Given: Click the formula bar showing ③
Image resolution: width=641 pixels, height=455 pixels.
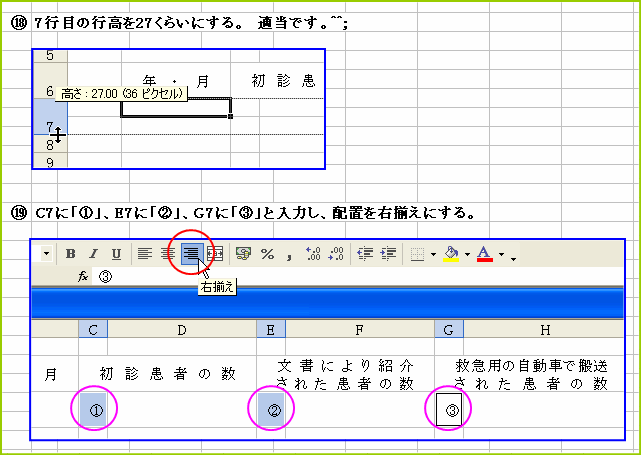Looking at the screenshot, I should 357,277.
